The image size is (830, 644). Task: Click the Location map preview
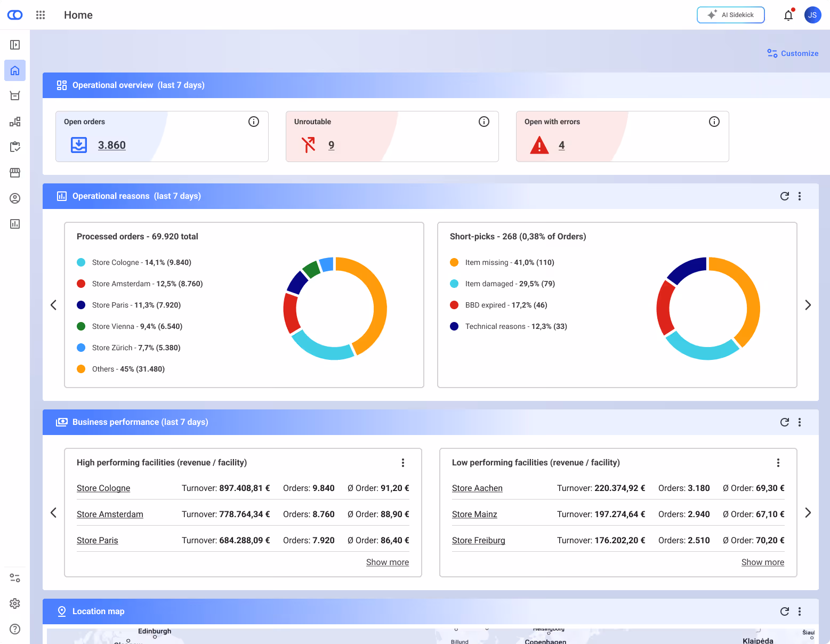tap(431, 636)
